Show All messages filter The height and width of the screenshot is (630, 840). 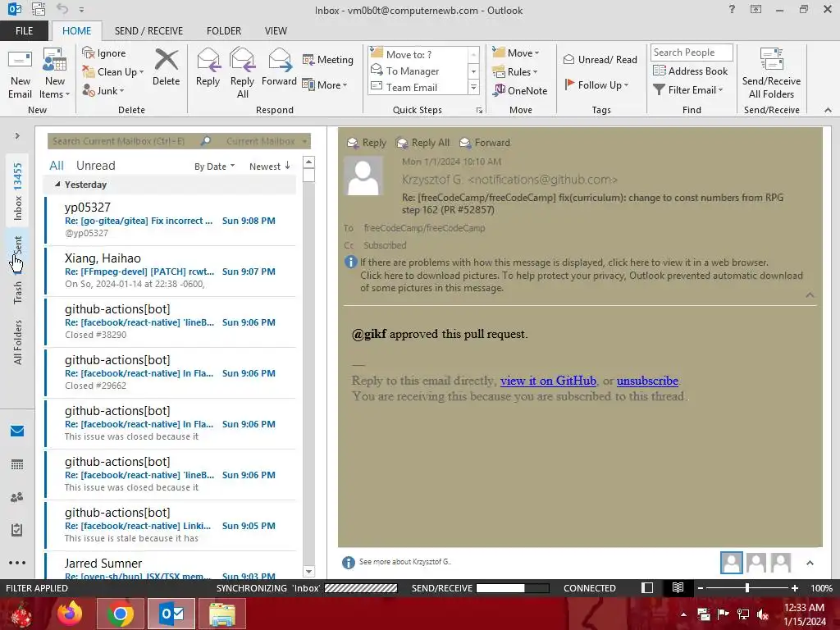tap(57, 166)
